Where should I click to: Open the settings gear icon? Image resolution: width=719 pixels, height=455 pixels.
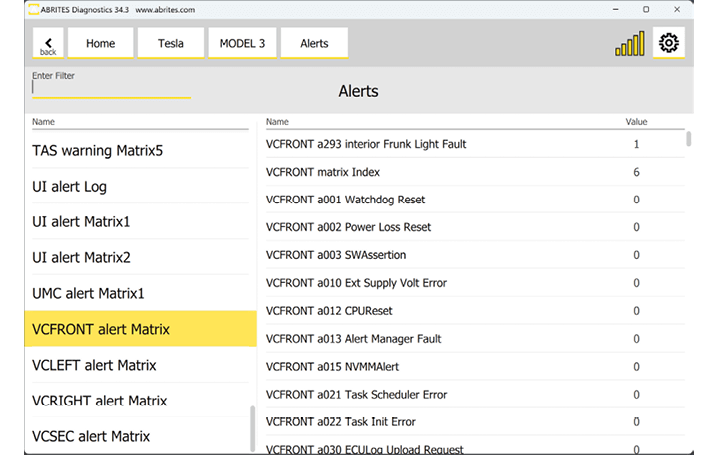[668, 43]
